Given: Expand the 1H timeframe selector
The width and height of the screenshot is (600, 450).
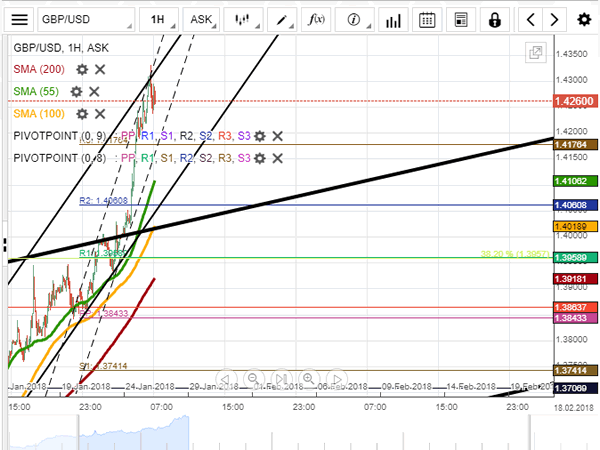Looking at the screenshot, I should tap(158, 19).
